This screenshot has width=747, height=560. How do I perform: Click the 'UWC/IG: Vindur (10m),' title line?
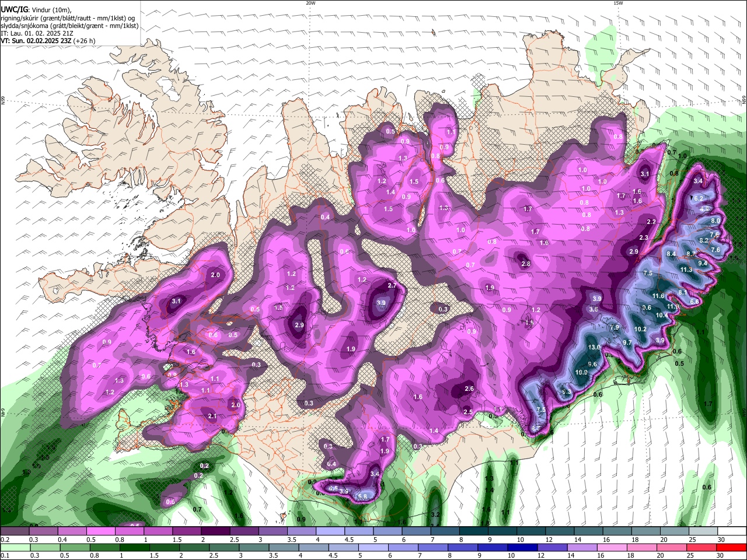pyautogui.click(x=36, y=9)
